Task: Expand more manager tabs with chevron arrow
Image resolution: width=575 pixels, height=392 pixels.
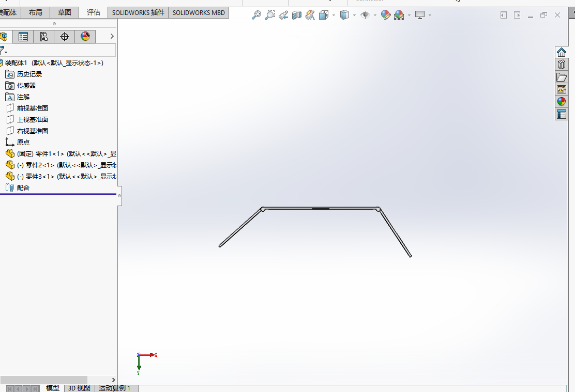Action: (112, 36)
